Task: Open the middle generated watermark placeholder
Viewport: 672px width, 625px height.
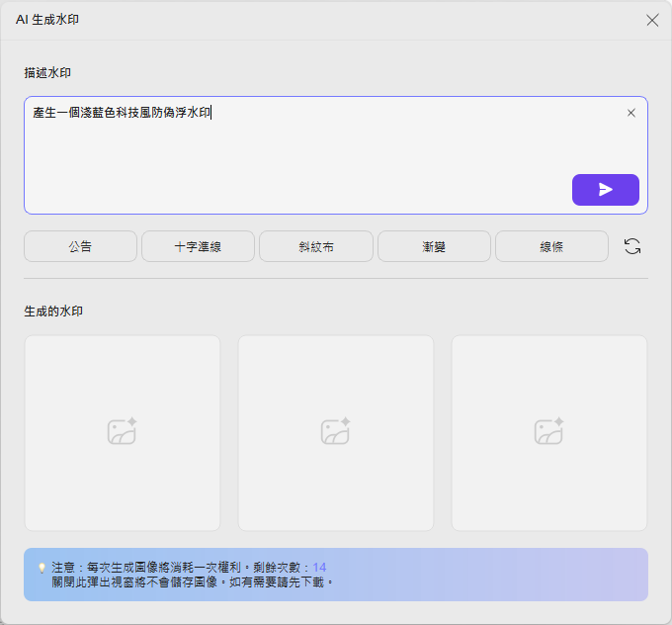Action: [x=336, y=433]
